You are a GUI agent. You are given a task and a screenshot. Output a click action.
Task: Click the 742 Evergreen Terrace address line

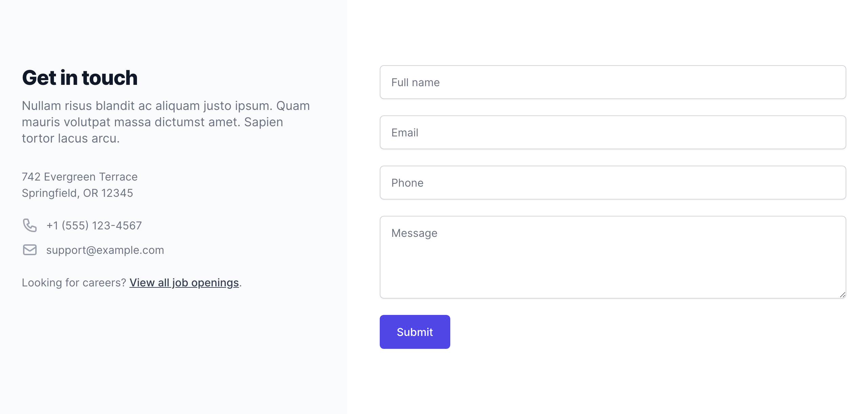80,177
